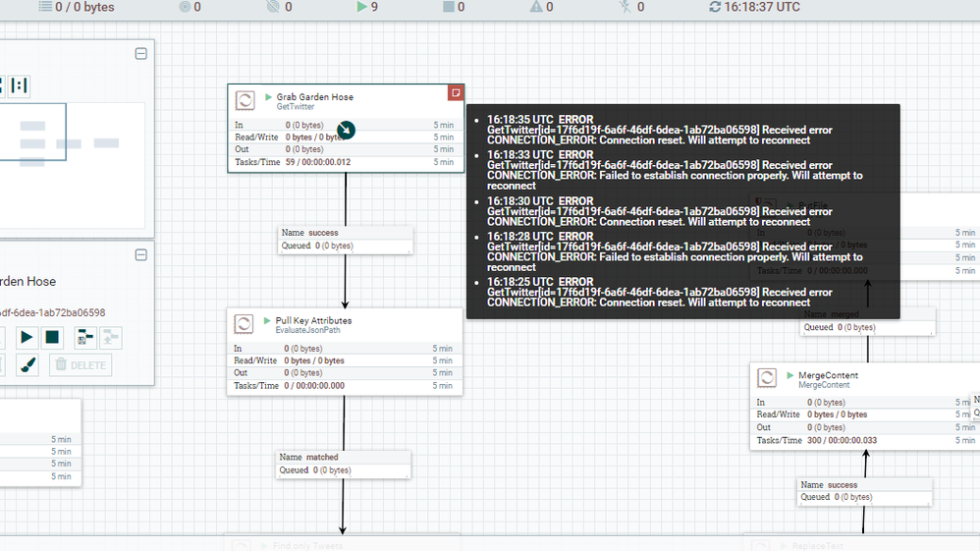Click the running components play icon in status bar
The image size is (980, 551).
pos(362,7)
